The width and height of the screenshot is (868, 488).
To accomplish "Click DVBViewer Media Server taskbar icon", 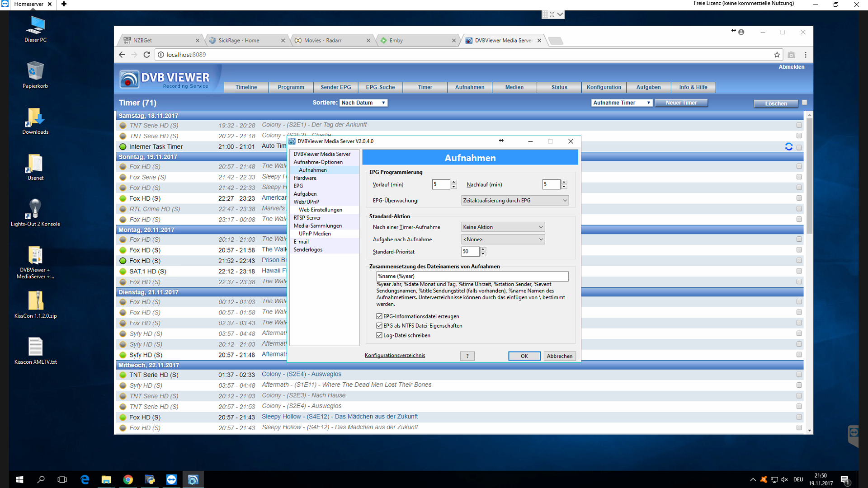I will pos(193,479).
